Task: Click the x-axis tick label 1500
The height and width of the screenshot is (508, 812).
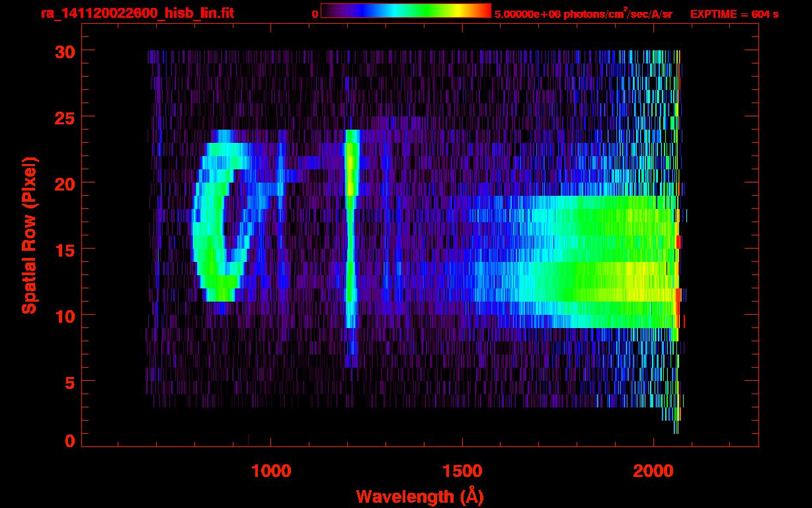Action: tap(462, 471)
